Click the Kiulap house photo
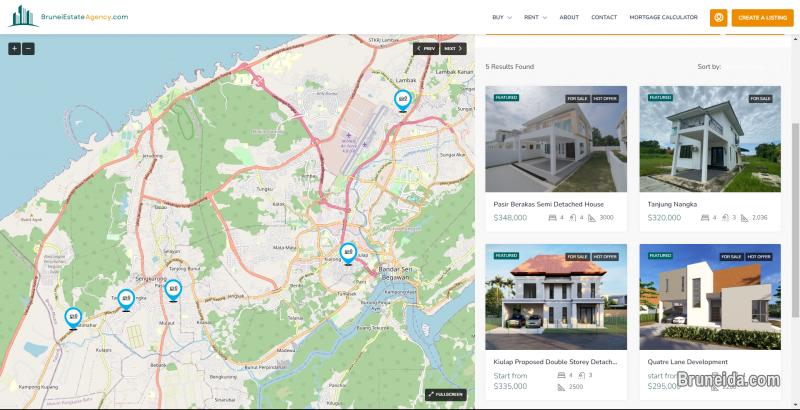This screenshot has width=800, height=410. [556, 297]
